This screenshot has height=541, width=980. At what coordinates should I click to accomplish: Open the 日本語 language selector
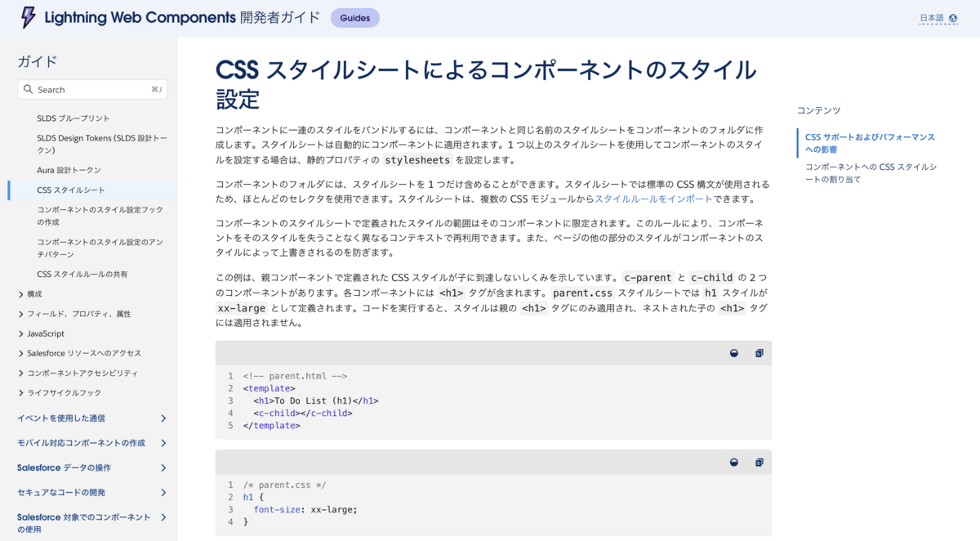click(x=938, y=18)
